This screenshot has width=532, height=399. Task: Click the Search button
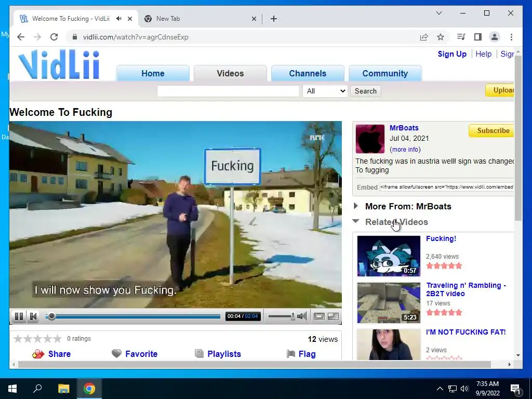click(365, 91)
